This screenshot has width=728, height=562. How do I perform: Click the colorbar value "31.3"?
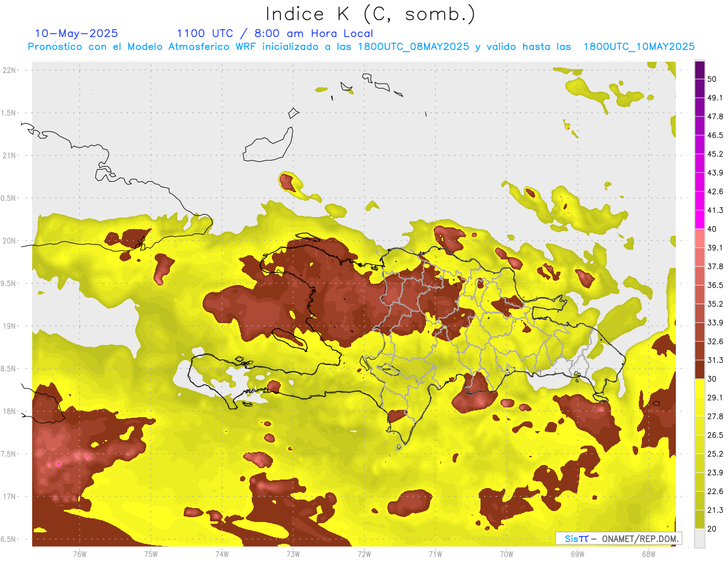click(x=715, y=360)
